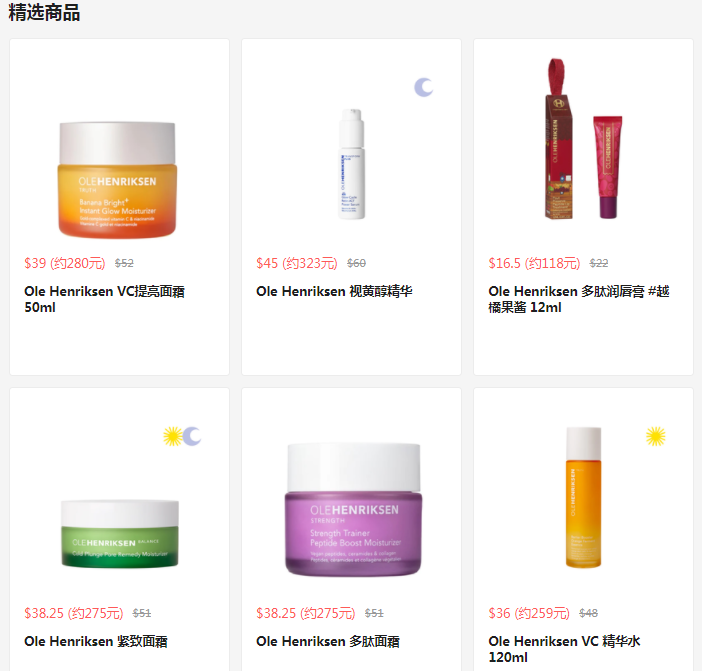Open the red lip balm tube image
This screenshot has height=671, width=702.
(x=583, y=139)
